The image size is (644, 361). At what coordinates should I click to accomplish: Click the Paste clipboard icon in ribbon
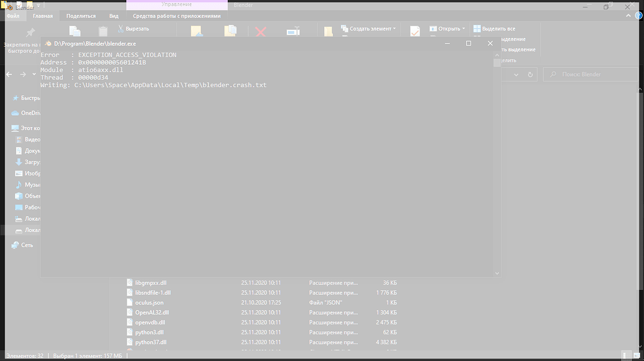tap(103, 32)
